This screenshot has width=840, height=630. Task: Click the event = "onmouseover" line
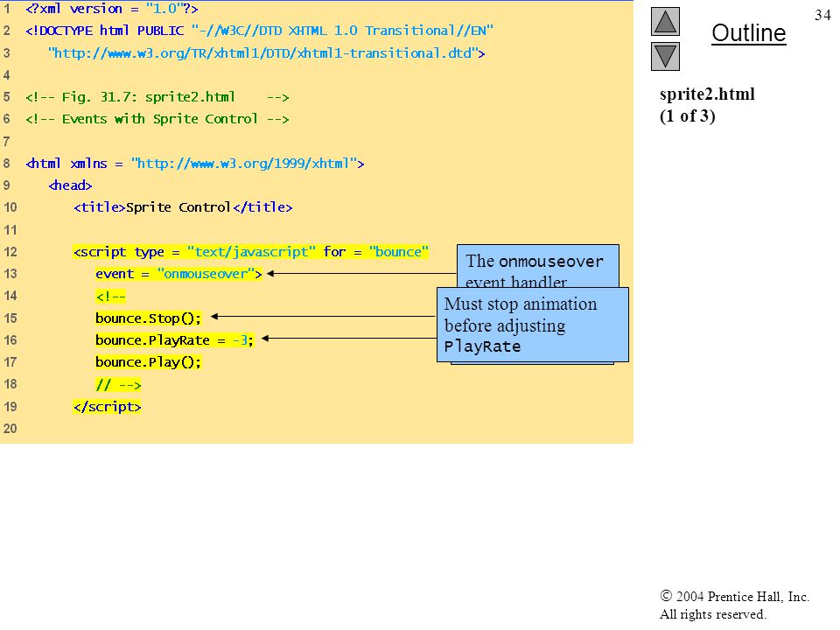click(x=178, y=274)
